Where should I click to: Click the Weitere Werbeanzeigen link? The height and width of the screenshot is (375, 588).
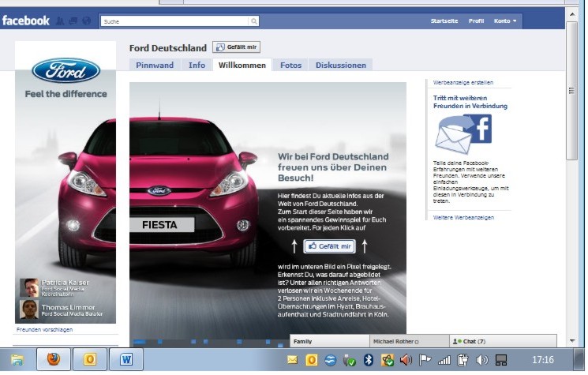(x=463, y=218)
